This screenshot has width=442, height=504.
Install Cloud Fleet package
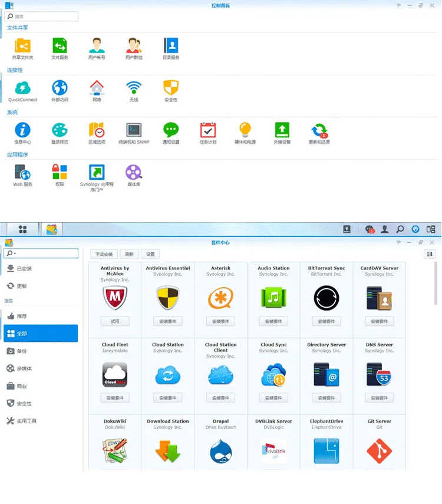point(115,398)
